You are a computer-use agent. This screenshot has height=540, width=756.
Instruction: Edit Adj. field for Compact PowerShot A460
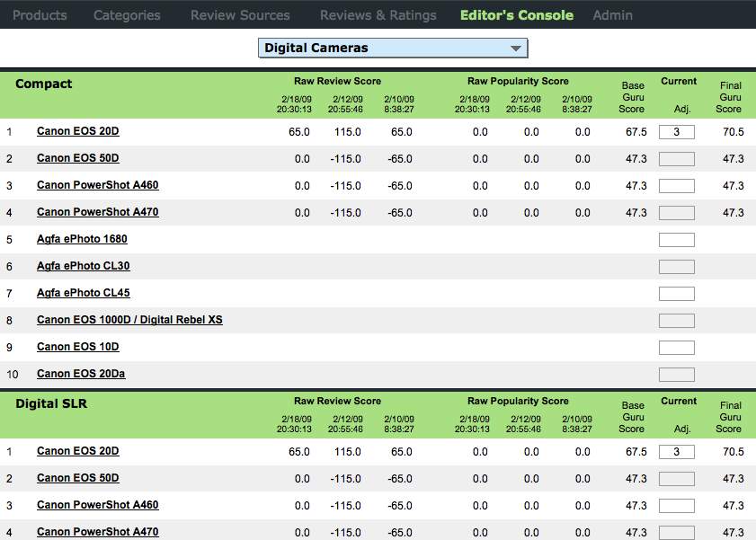pyautogui.click(x=677, y=186)
